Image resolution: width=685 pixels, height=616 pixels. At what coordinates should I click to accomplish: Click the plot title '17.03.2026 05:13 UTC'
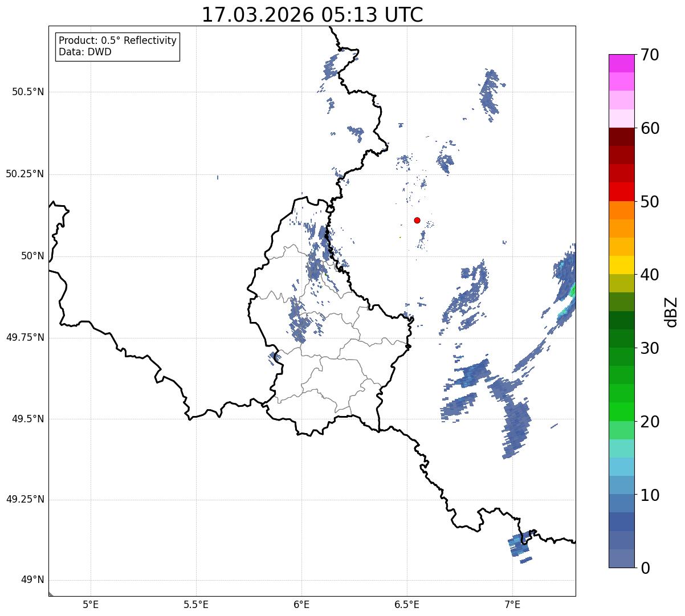point(312,15)
